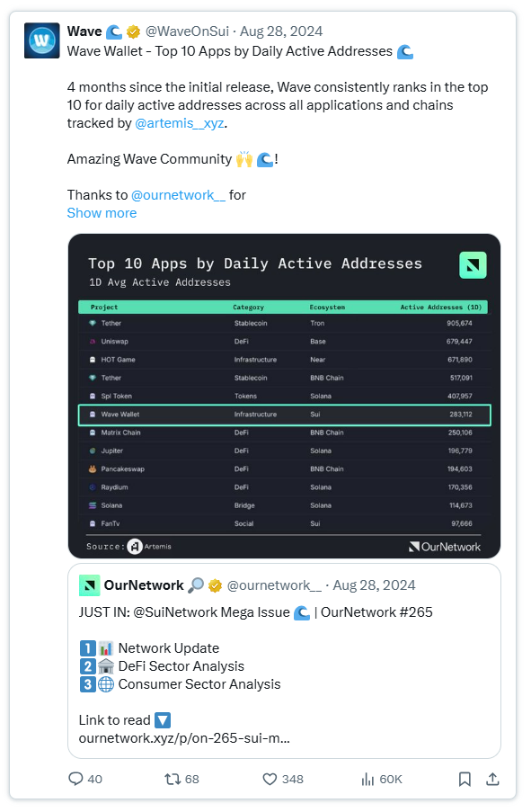Screen dimensions: 531x812
Task: Open the share upload icon
Action: tap(492, 779)
